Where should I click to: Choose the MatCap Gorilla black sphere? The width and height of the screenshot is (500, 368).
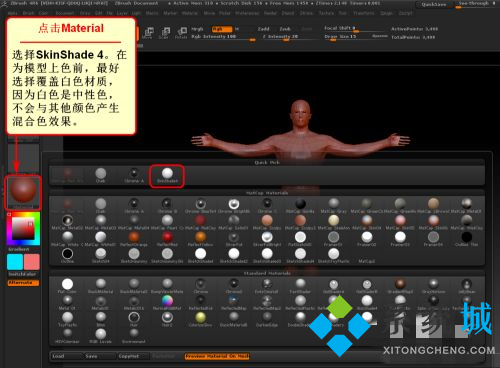pyautogui.click(x=300, y=205)
